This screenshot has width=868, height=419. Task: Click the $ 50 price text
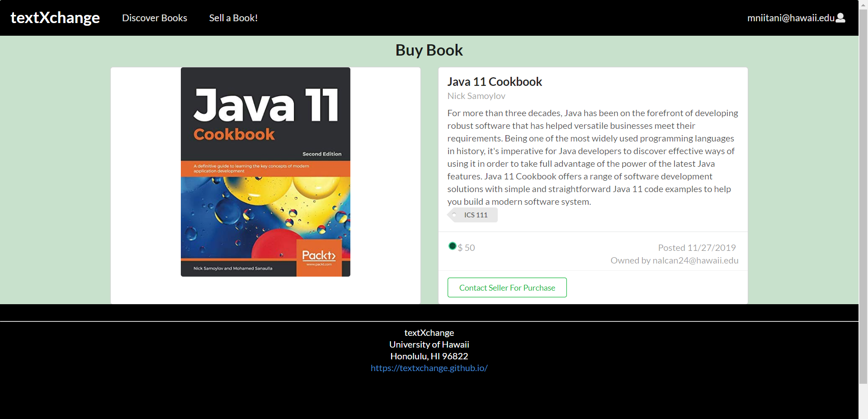click(466, 248)
